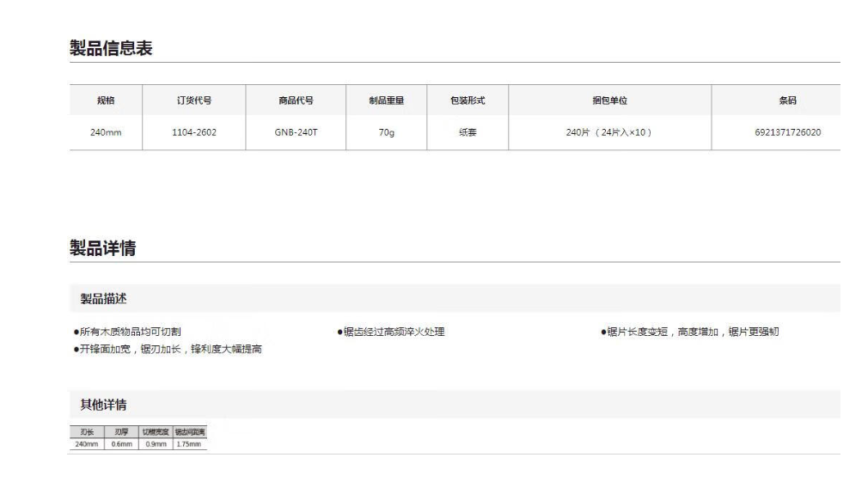The image size is (868, 488).
Task: Click the 製品详情 section heading
Action: [x=102, y=249]
